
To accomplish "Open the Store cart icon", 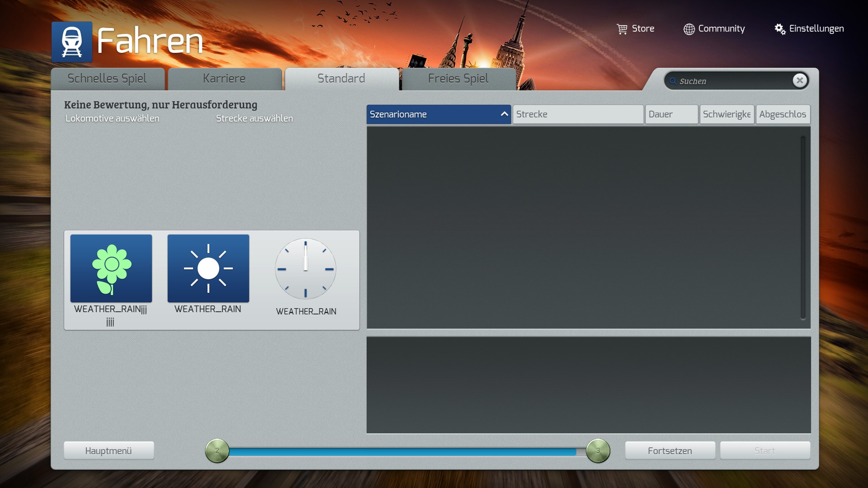I will 622,29.
